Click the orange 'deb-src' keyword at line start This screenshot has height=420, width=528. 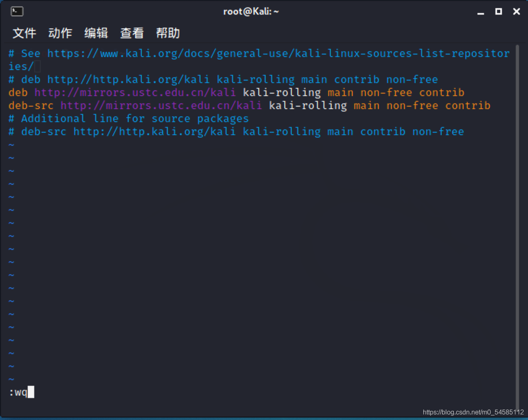tap(31, 105)
